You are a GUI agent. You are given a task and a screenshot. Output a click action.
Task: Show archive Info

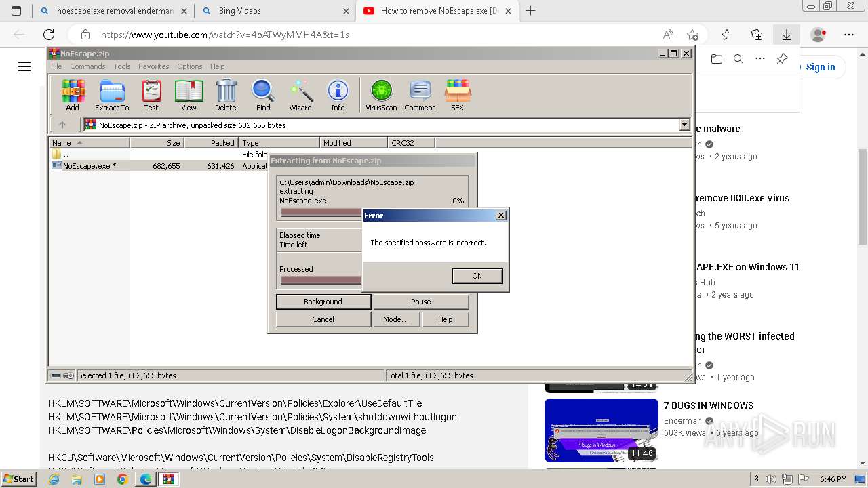click(x=338, y=96)
